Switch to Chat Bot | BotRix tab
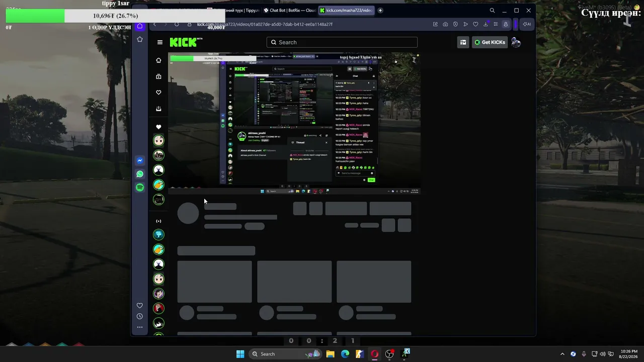 click(290, 10)
